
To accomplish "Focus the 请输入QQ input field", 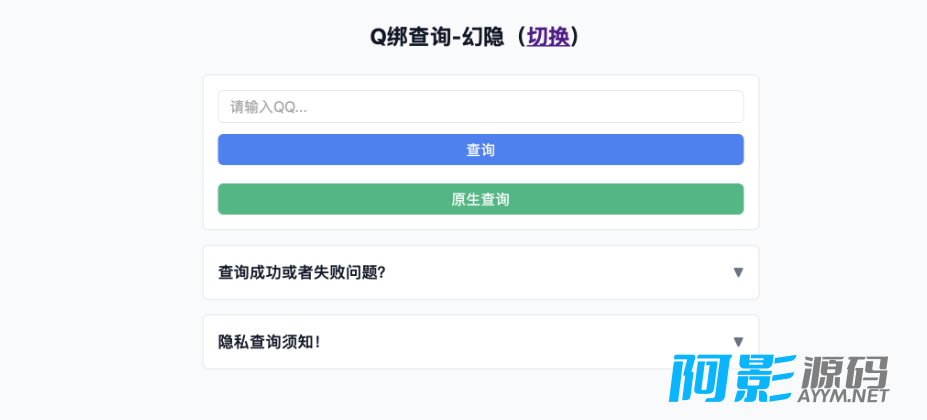I will pyautogui.click(x=481, y=106).
